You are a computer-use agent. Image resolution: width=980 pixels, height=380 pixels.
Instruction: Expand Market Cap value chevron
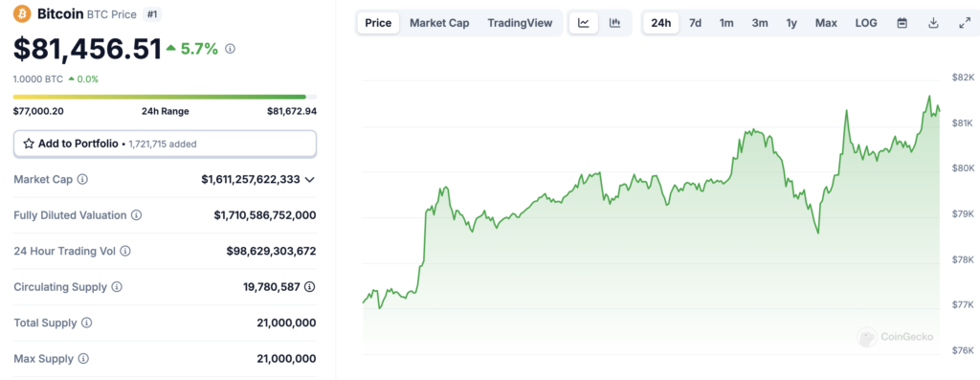point(309,179)
